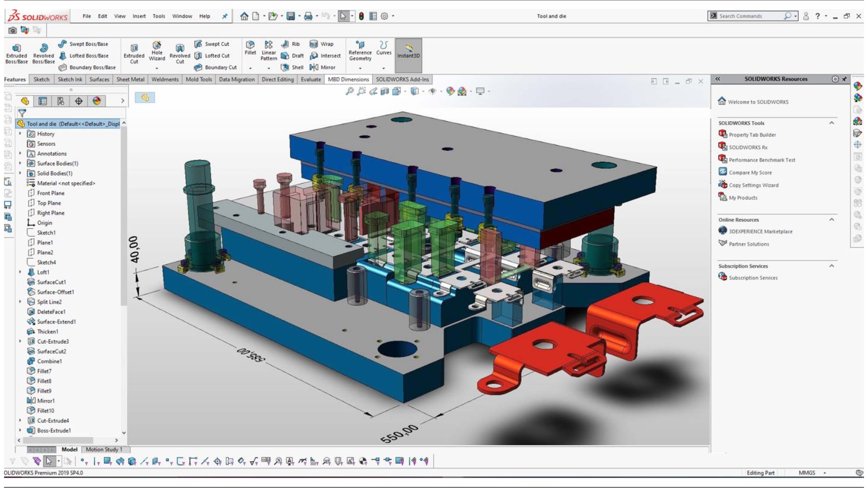Open the Insert menu
Screen dimensions: 868x488
139,16
